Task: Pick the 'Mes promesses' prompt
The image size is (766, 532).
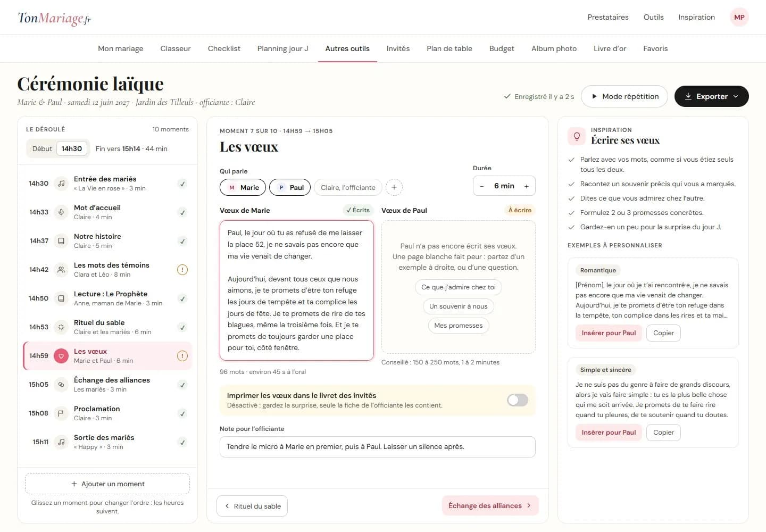Action: 459,326
